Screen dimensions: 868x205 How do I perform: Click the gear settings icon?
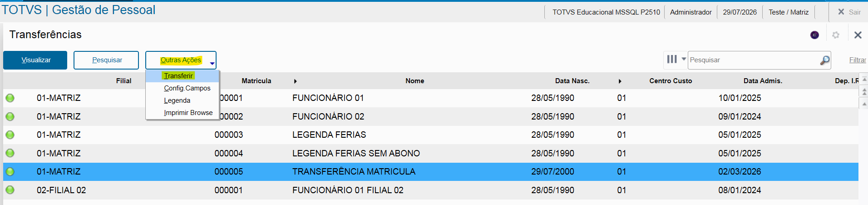(x=836, y=35)
